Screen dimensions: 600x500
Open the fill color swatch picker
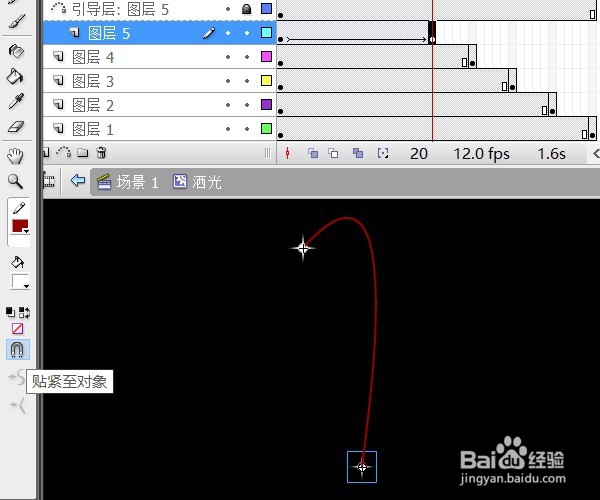tap(20, 282)
